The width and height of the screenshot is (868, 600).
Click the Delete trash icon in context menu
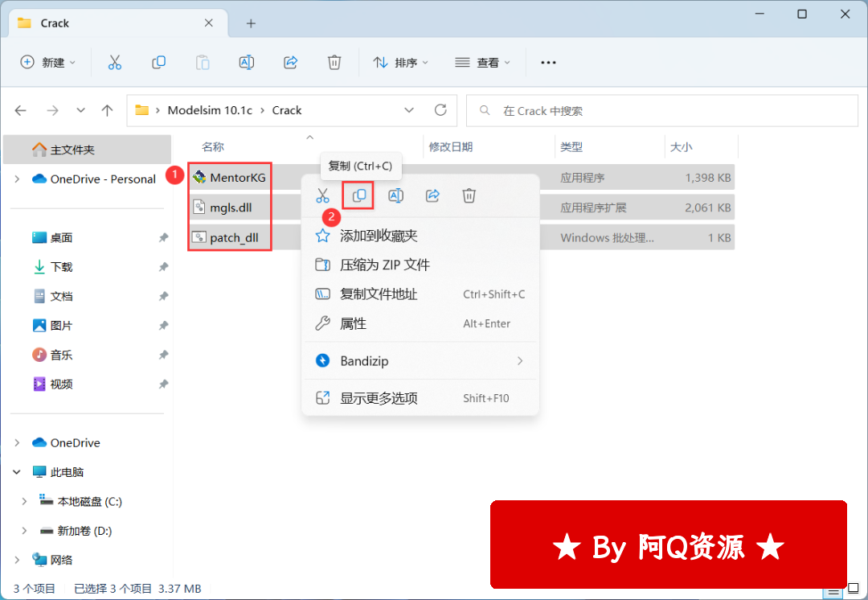[x=469, y=195]
